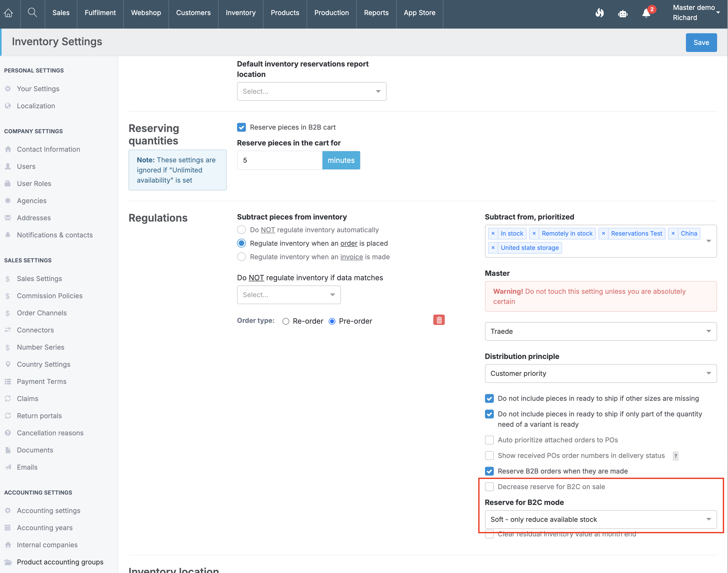Viewport: 728px width, 573px height.
Task: Select Do NOT regulate inventory automatically
Action: (241, 230)
